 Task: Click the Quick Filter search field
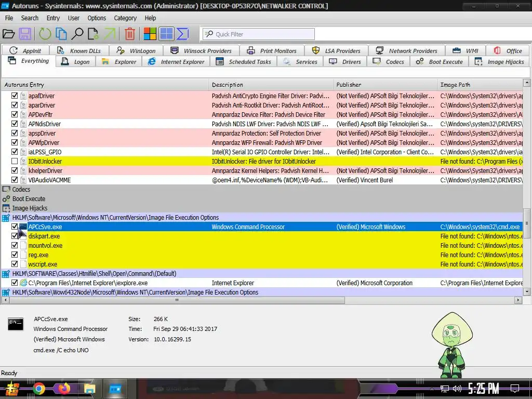[259, 34]
